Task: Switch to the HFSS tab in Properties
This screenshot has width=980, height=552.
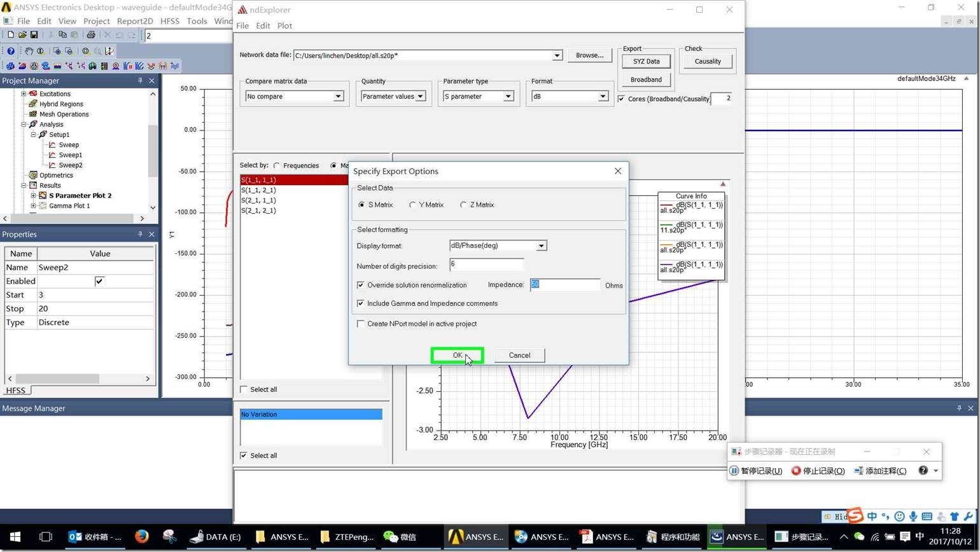Action: click(16, 390)
